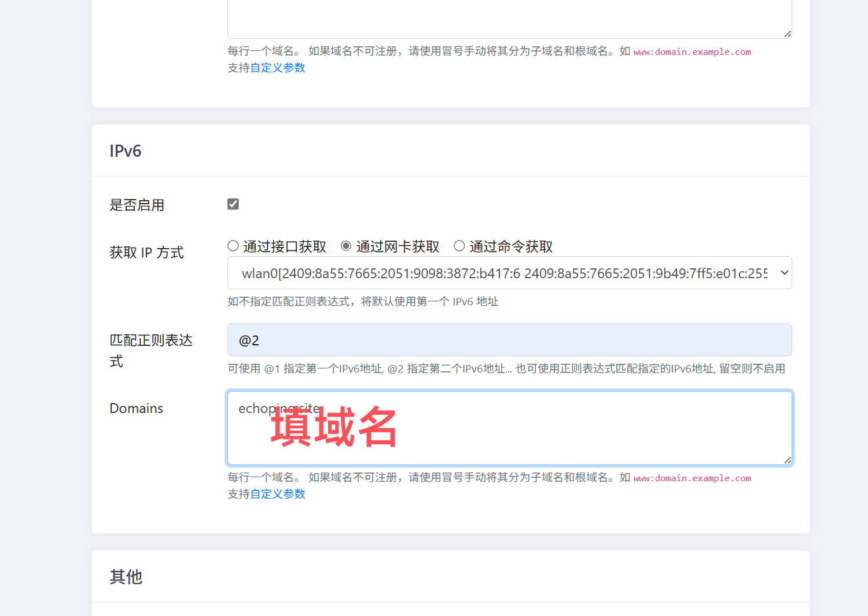Open the wlan0 network card dropdown
868x616 pixels.
(509, 273)
